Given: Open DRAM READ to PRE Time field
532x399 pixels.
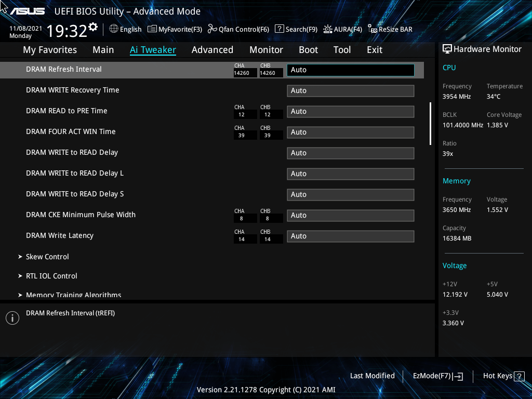Looking at the screenshot, I should tap(351, 112).
